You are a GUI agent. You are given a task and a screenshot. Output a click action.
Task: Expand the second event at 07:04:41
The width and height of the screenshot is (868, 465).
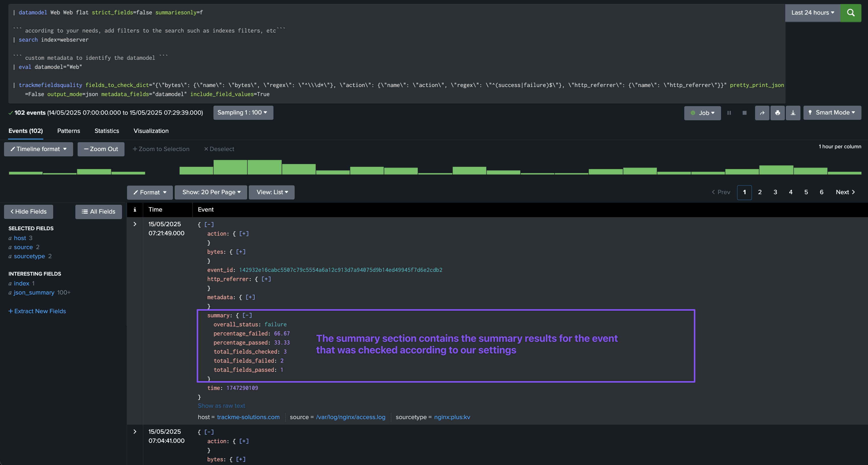pyautogui.click(x=135, y=432)
